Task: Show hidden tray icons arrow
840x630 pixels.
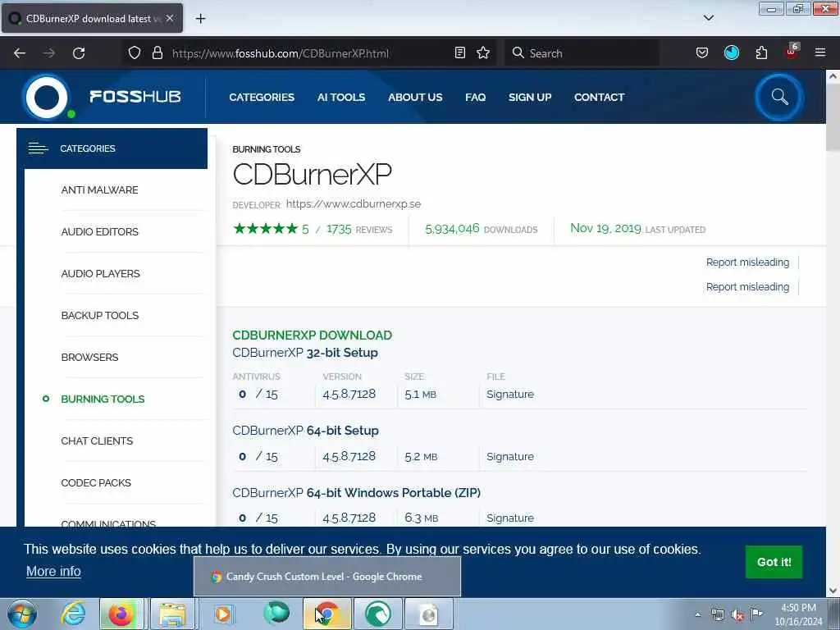Action: (x=697, y=614)
